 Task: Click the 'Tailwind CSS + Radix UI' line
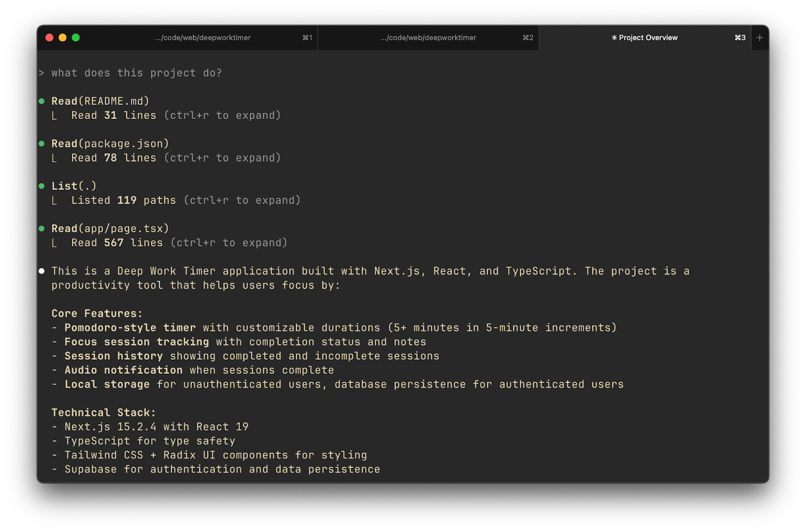click(x=209, y=455)
